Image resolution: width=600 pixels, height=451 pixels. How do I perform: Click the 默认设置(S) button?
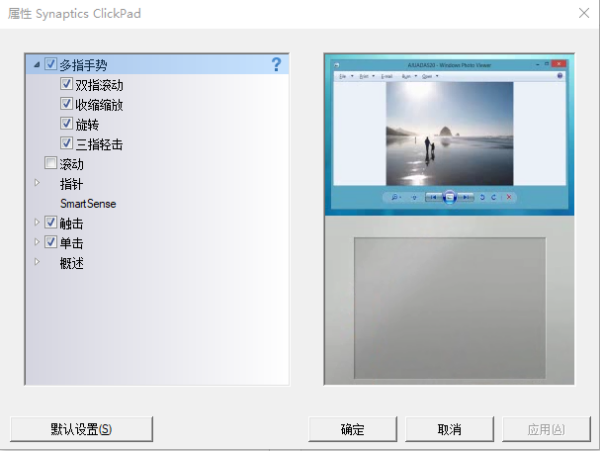tap(82, 429)
